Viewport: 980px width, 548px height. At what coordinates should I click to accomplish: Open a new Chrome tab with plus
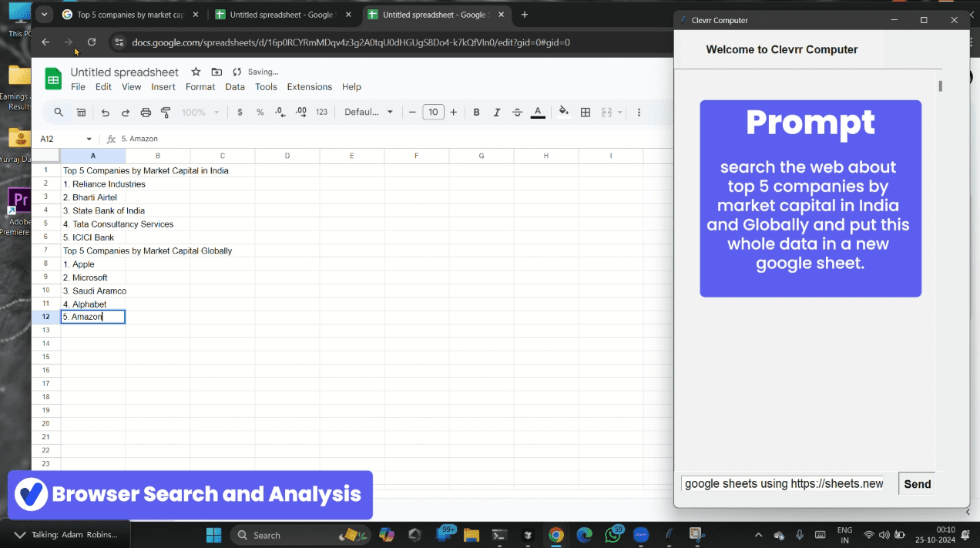click(525, 15)
